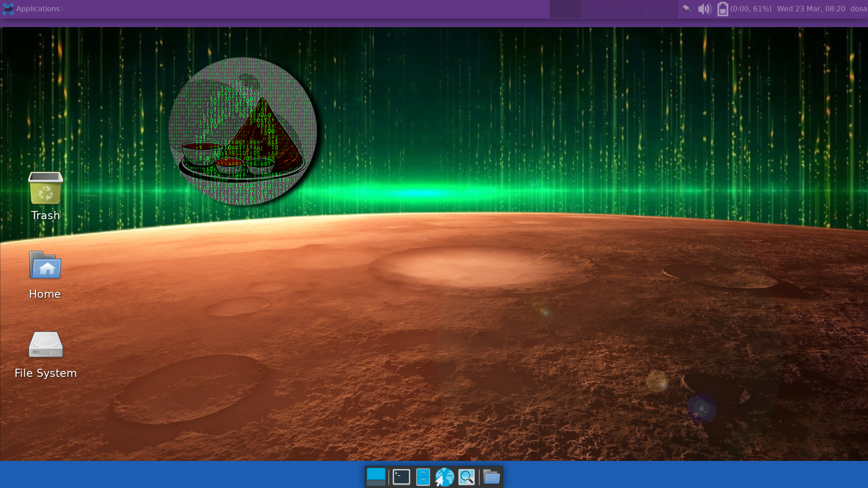Click the network connection tray icon
Image resolution: width=868 pixels, height=488 pixels.
point(687,9)
